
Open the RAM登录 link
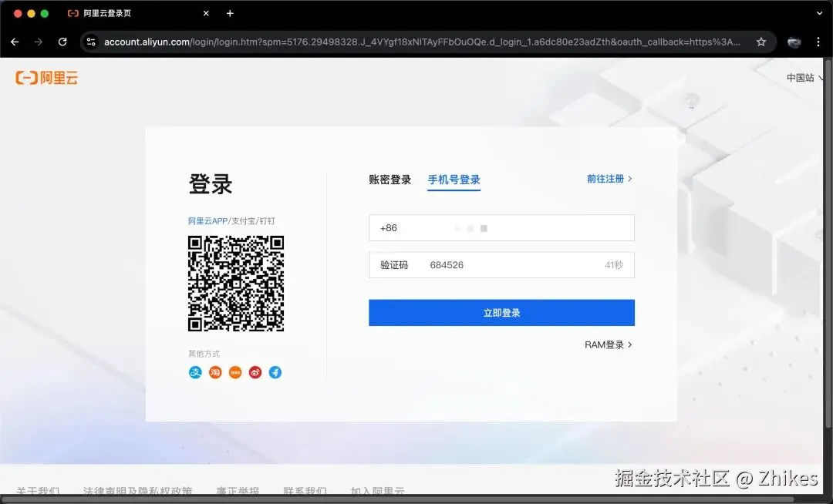coord(609,344)
